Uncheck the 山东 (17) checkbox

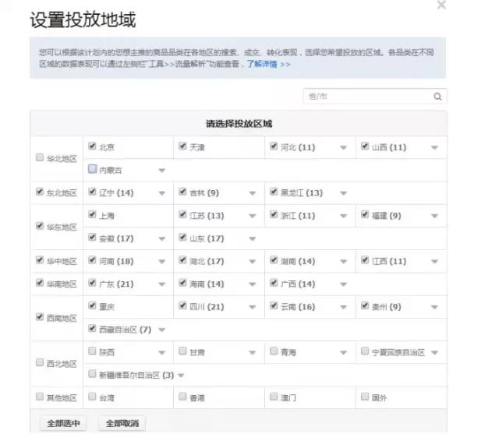[x=182, y=237]
